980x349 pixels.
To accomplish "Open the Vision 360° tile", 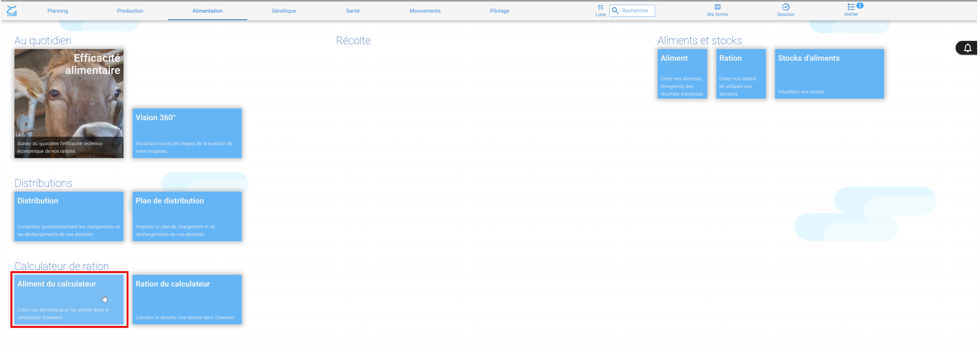I will coord(187,133).
